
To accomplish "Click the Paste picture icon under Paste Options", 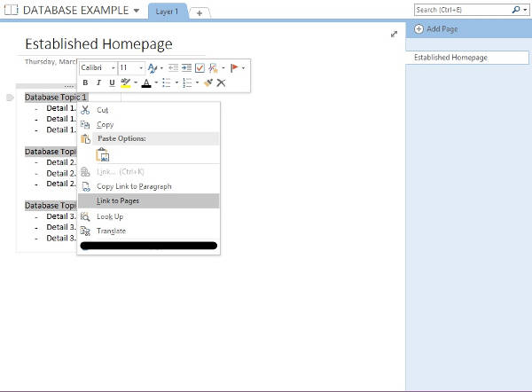I will (102, 154).
